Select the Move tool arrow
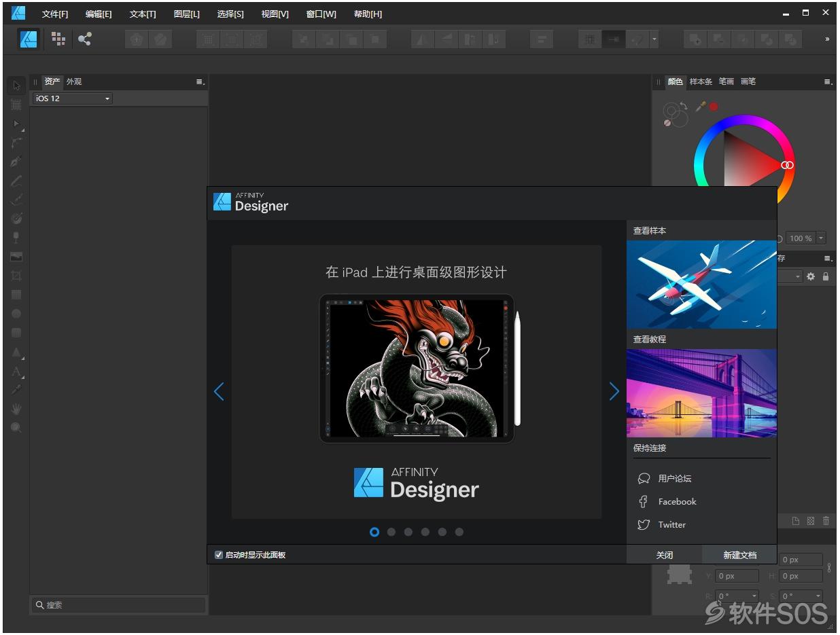Viewport: 840px width, 635px height. click(16, 86)
